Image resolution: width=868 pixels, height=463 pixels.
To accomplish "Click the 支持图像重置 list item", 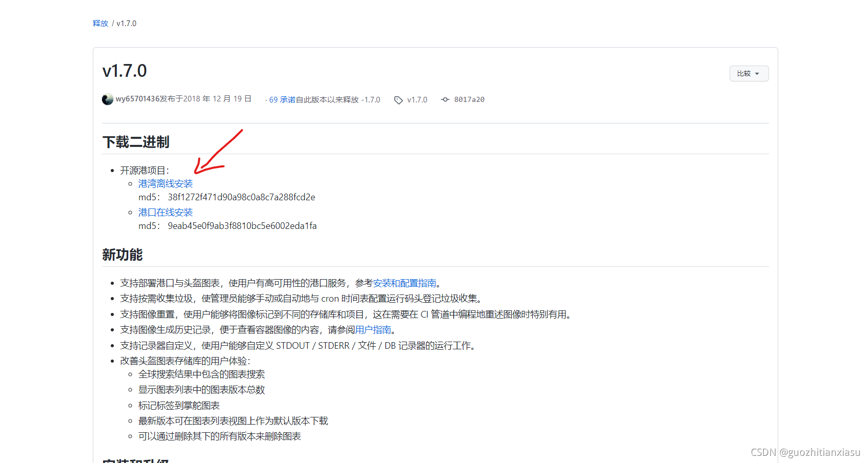I will (347, 314).
